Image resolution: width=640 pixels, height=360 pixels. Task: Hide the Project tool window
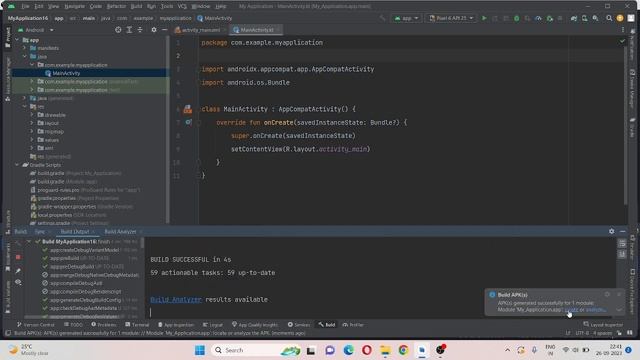point(164,30)
